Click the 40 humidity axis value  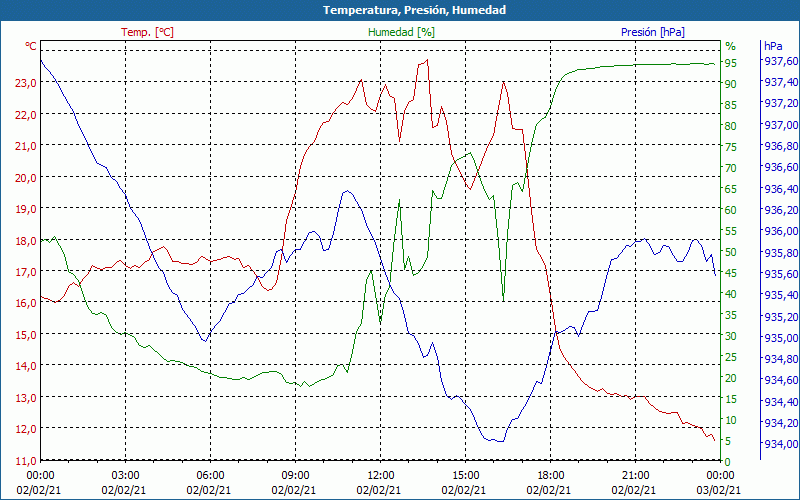pos(731,294)
